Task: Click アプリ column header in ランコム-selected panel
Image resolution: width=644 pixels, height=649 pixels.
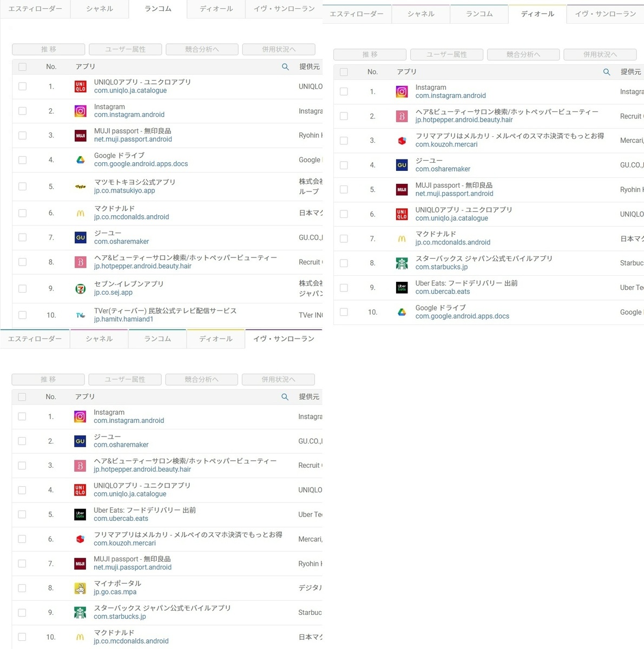Action: pyautogui.click(x=86, y=67)
